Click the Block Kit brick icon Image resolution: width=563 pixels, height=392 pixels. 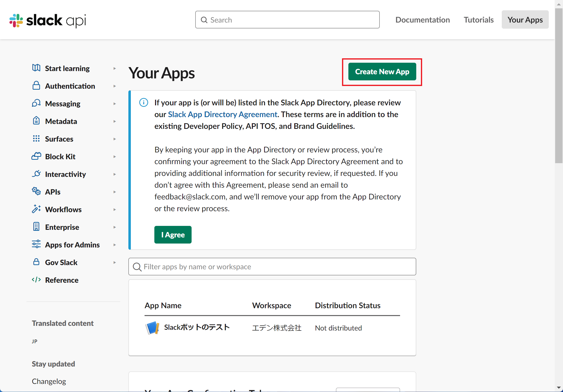coord(36,156)
